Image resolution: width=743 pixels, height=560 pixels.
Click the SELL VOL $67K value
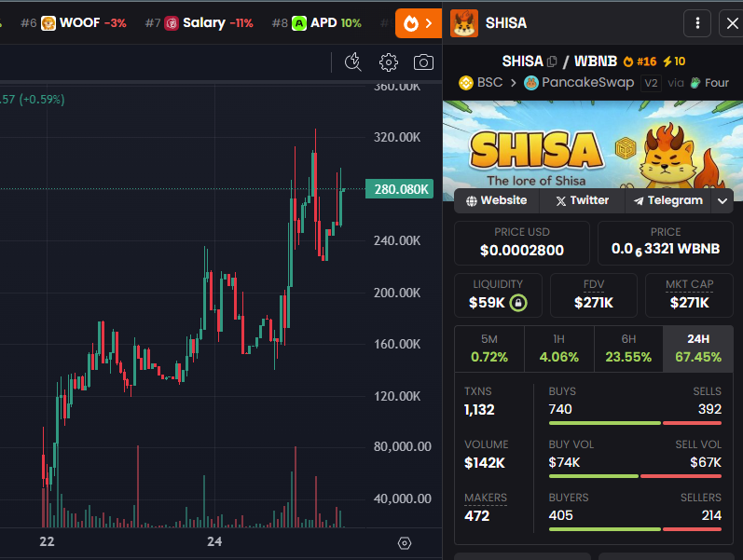pyautogui.click(x=706, y=462)
